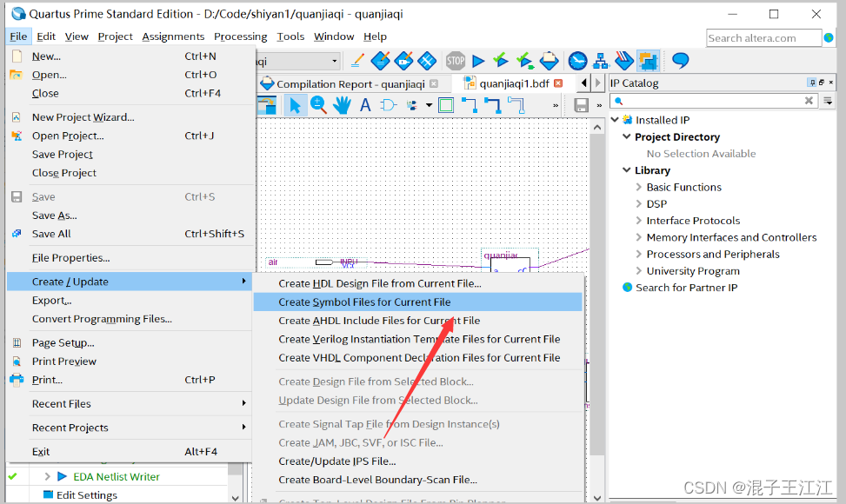The height and width of the screenshot is (504, 846).
Task: Choose Save All from File menu
Action: (x=130, y=234)
